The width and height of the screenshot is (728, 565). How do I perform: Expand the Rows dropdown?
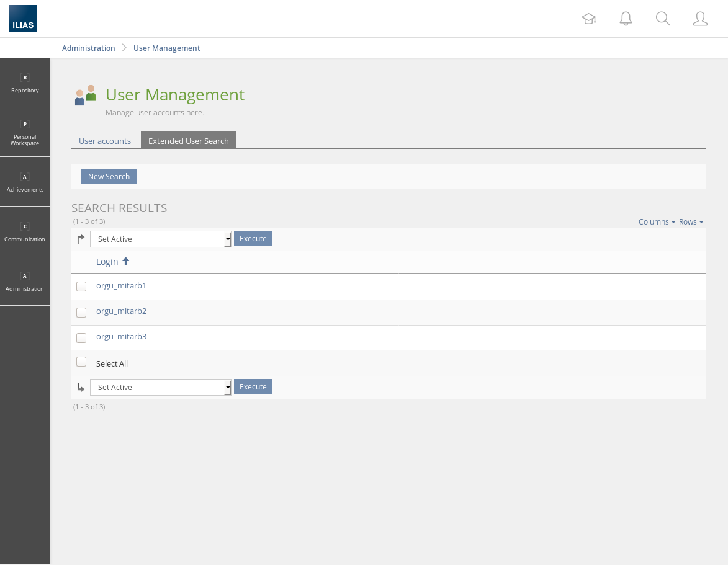(x=691, y=222)
